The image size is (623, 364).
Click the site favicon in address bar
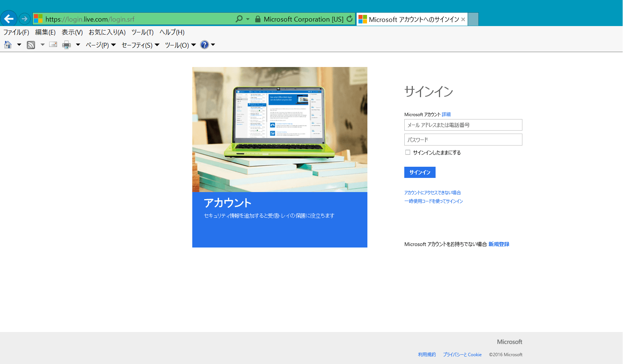coord(38,19)
